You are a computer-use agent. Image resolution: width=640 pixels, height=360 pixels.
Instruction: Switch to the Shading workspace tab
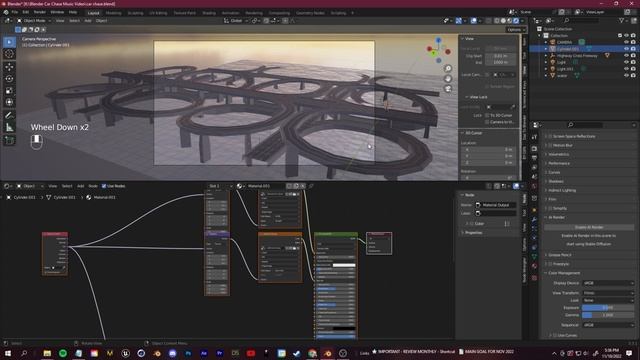pyautogui.click(x=209, y=13)
